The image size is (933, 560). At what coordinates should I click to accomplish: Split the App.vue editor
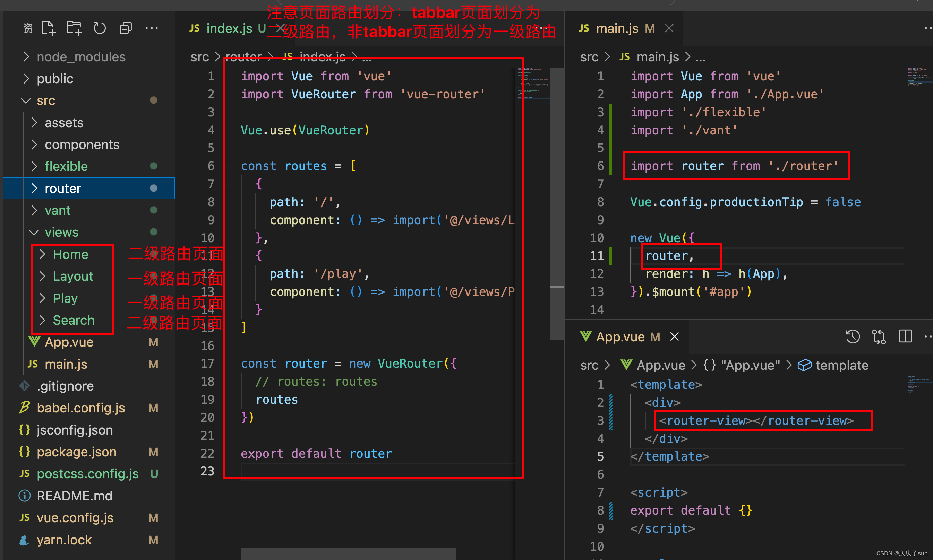point(905,336)
